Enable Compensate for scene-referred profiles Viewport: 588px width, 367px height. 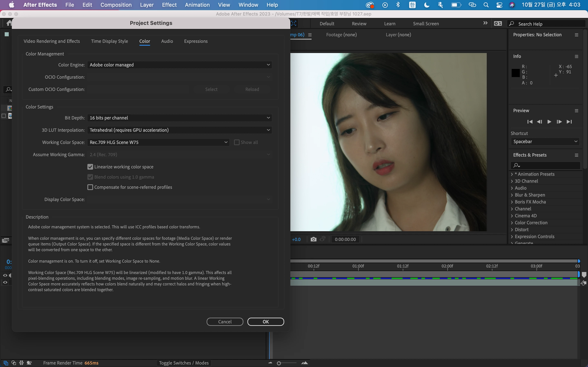[x=90, y=187]
